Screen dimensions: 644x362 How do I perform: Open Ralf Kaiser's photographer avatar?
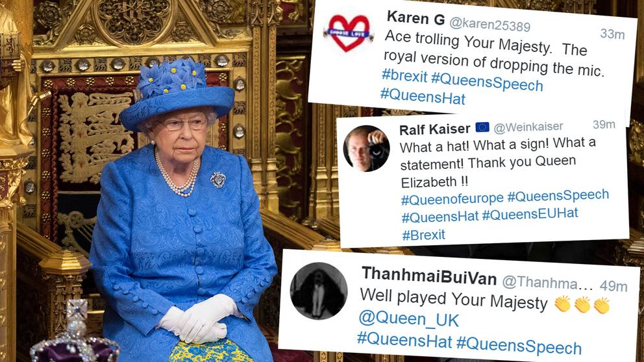click(x=366, y=148)
